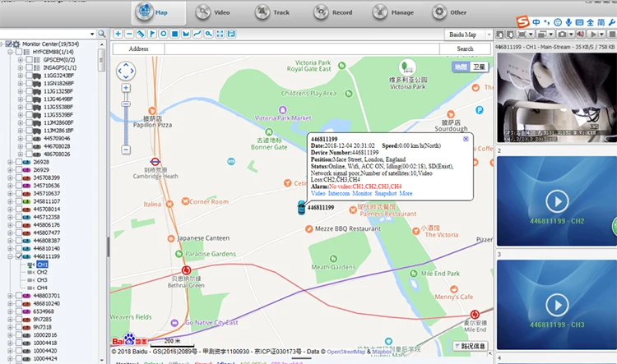Screen dimensions: 617x364
Task: Click the Search address button
Action: (465, 48)
